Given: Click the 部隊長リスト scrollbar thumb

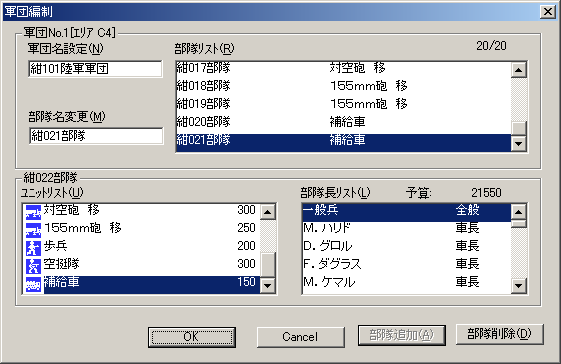Looking at the screenshot, I should [x=518, y=224].
